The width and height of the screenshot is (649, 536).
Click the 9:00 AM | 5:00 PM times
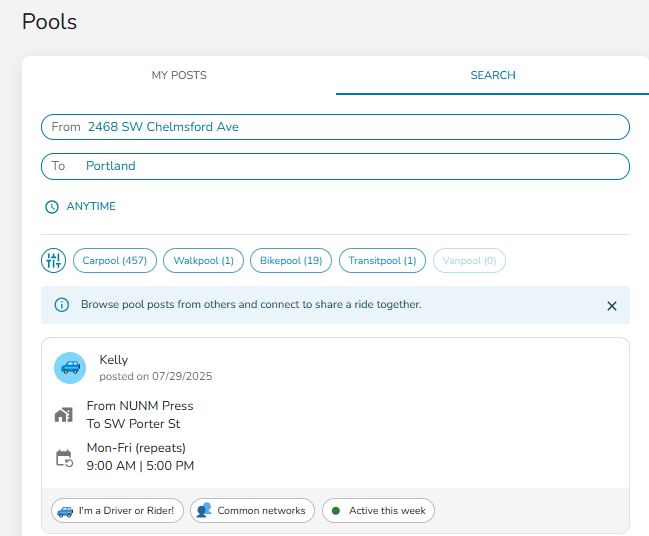pyautogui.click(x=140, y=466)
